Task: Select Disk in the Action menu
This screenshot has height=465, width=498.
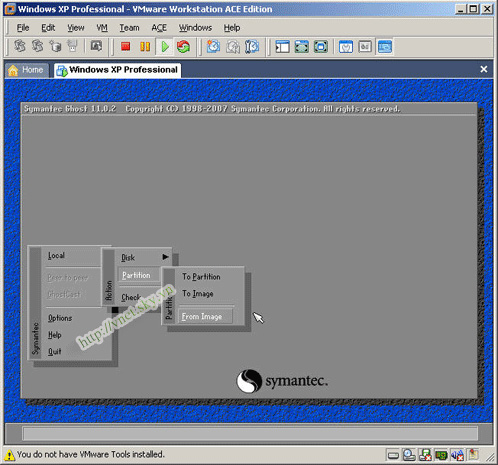Action: 128,258
